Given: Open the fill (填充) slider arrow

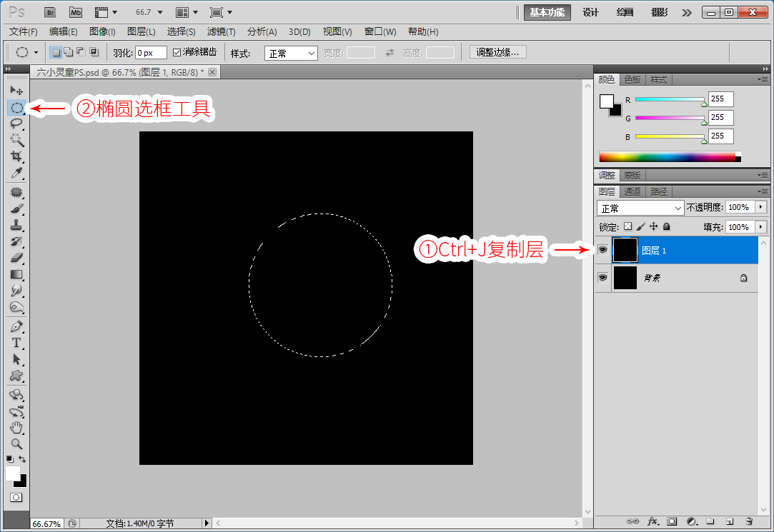Looking at the screenshot, I should coord(760,227).
